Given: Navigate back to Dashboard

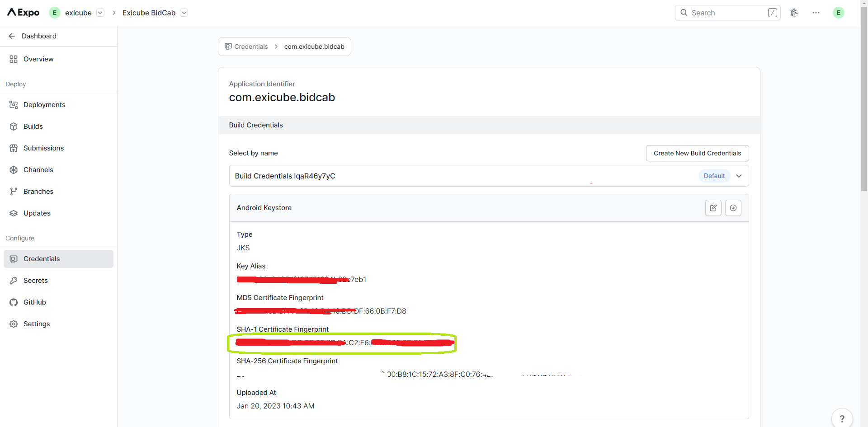Looking at the screenshot, I should click(39, 36).
